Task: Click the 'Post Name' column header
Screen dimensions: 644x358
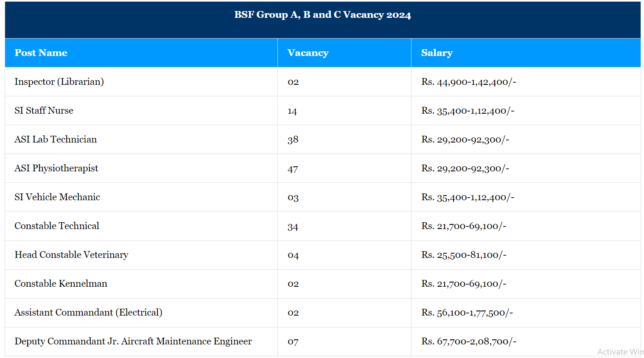Action: pos(41,53)
